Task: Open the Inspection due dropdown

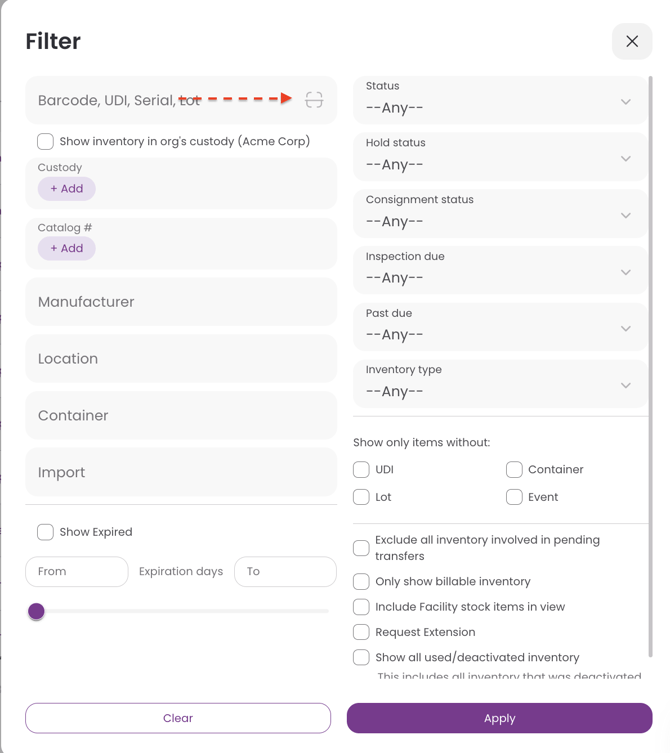Action: point(499,270)
